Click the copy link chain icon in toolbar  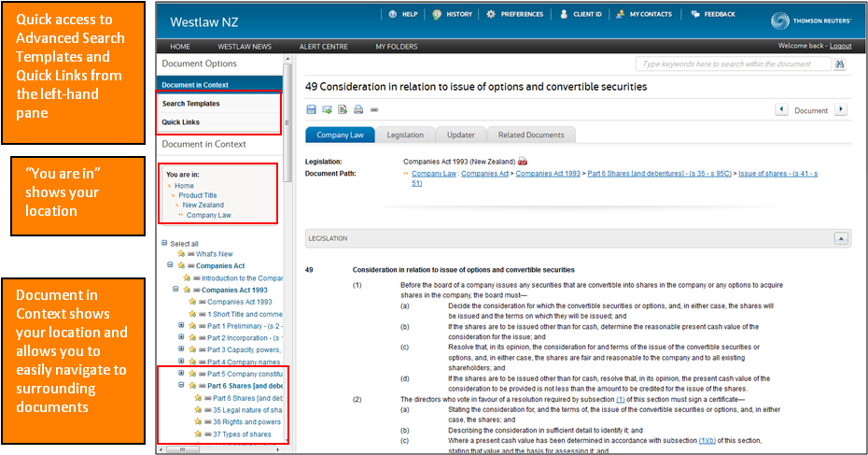[x=374, y=109]
